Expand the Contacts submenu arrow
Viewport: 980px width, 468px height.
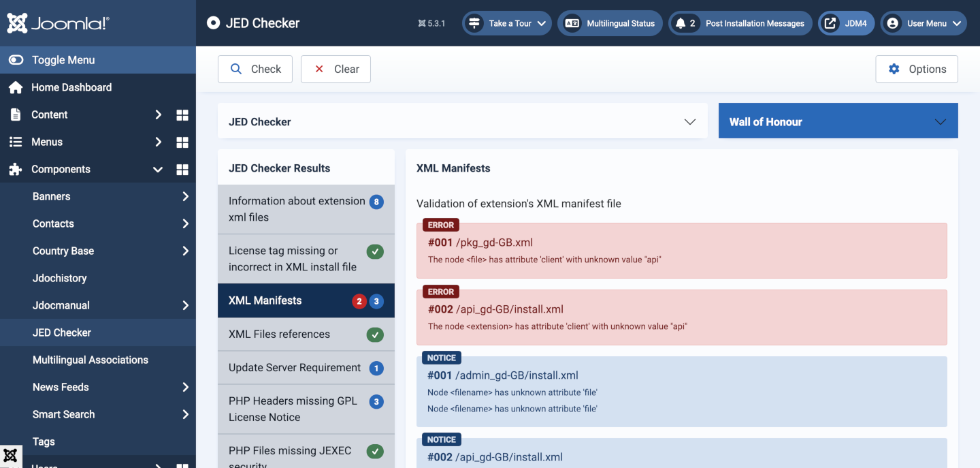coord(185,223)
